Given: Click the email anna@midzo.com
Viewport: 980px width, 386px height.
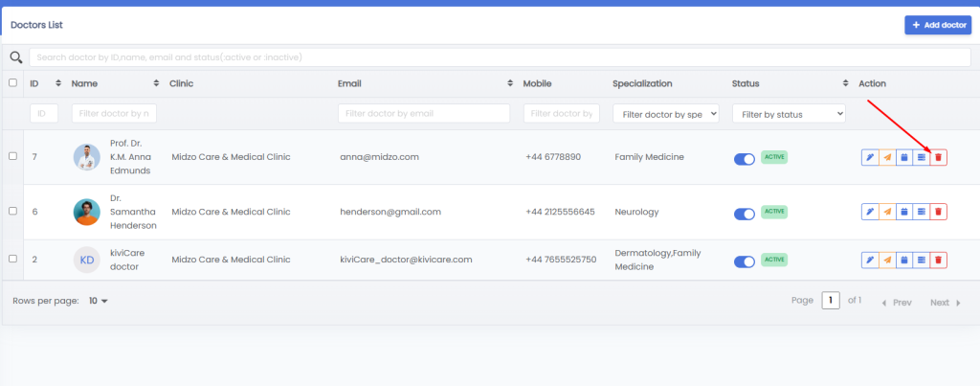Looking at the screenshot, I should [379, 157].
